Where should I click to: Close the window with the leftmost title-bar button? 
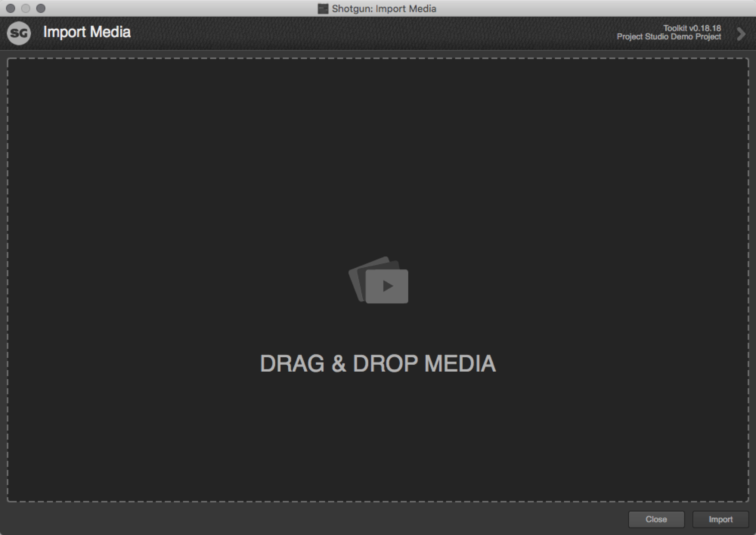pos(11,8)
